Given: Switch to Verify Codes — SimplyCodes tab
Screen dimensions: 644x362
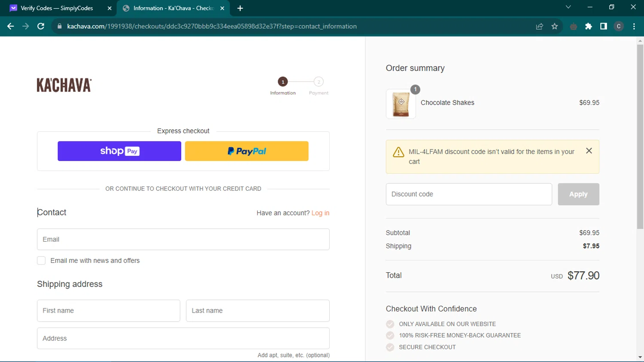Looking at the screenshot, I should coord(57,8).
